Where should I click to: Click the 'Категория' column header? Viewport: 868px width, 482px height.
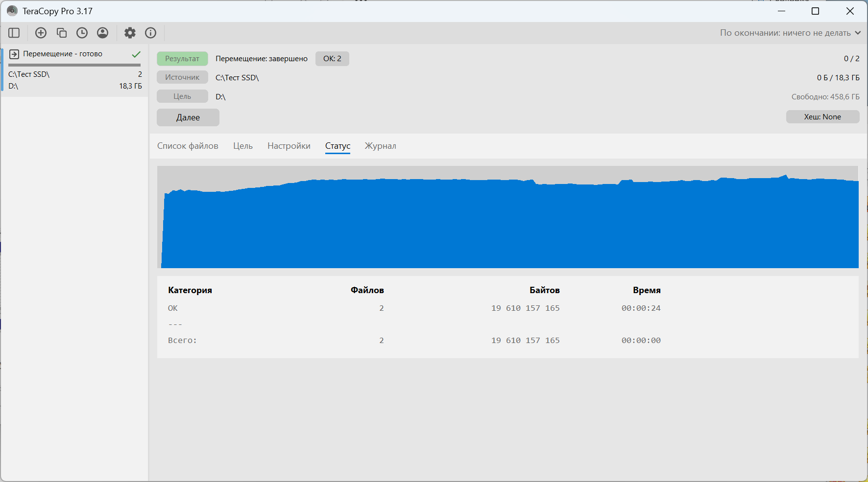[190, 290]
